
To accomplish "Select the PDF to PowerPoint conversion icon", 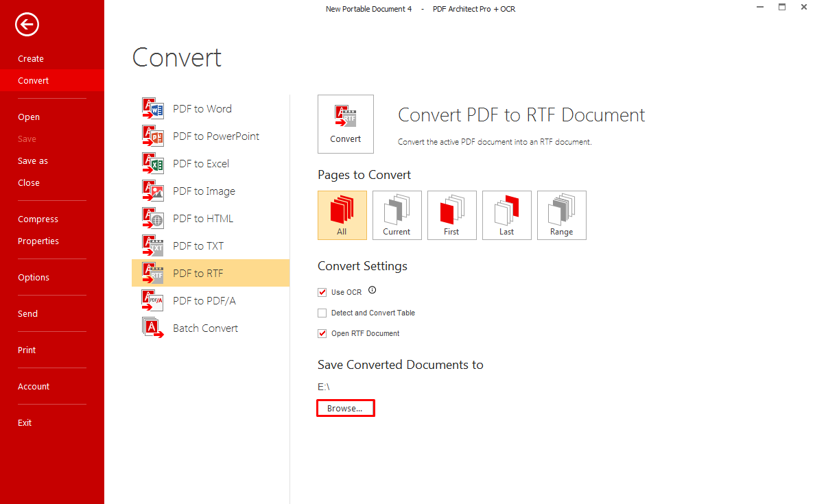I will click(153, 136).
